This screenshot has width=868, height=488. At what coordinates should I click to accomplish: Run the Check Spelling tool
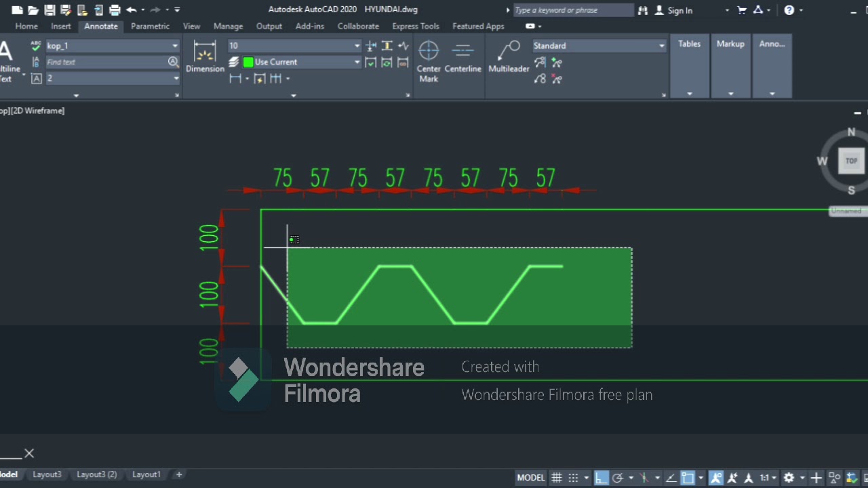tap(36, 45)
